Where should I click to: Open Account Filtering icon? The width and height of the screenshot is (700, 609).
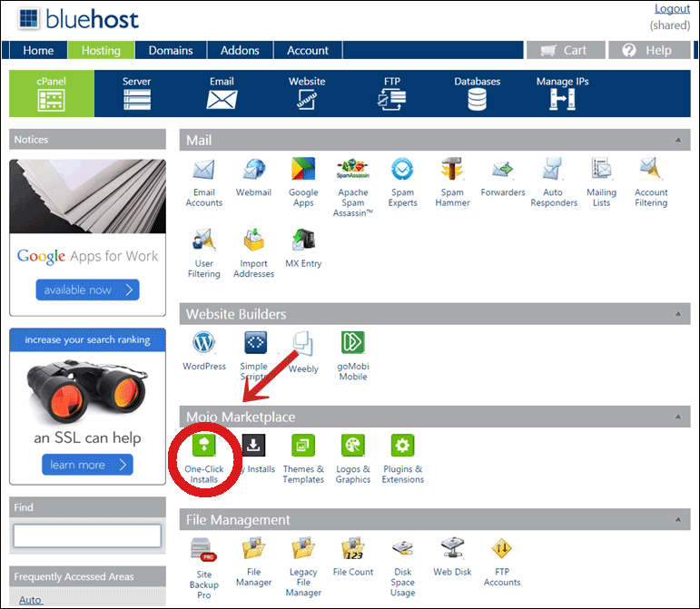click(651, 182)
